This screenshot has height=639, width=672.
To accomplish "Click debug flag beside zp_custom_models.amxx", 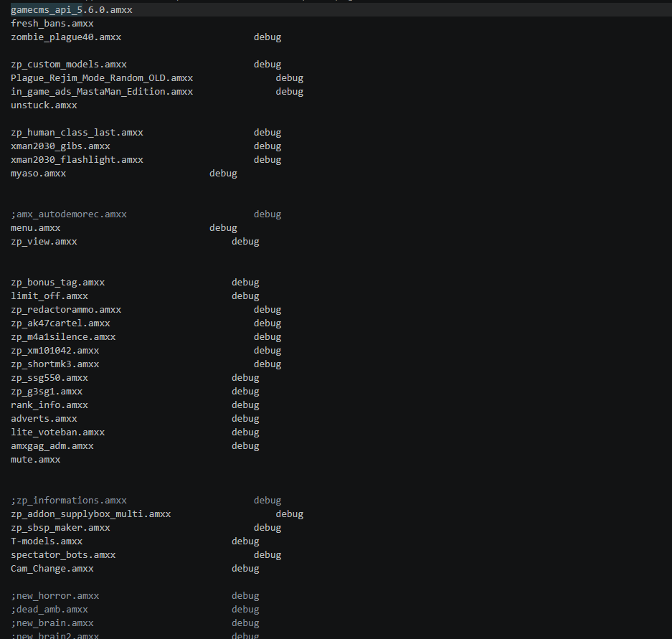I will pos(268,65).
